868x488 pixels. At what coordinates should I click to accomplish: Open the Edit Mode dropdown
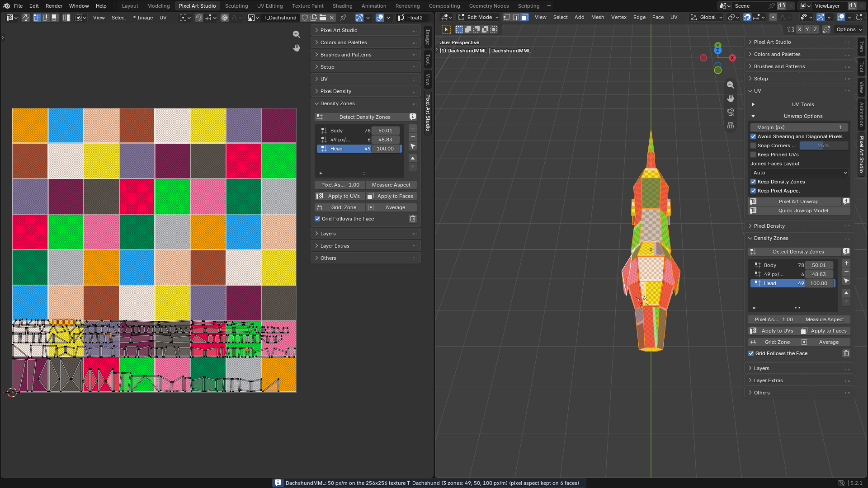pyautogui.click(x=478, y=17)
